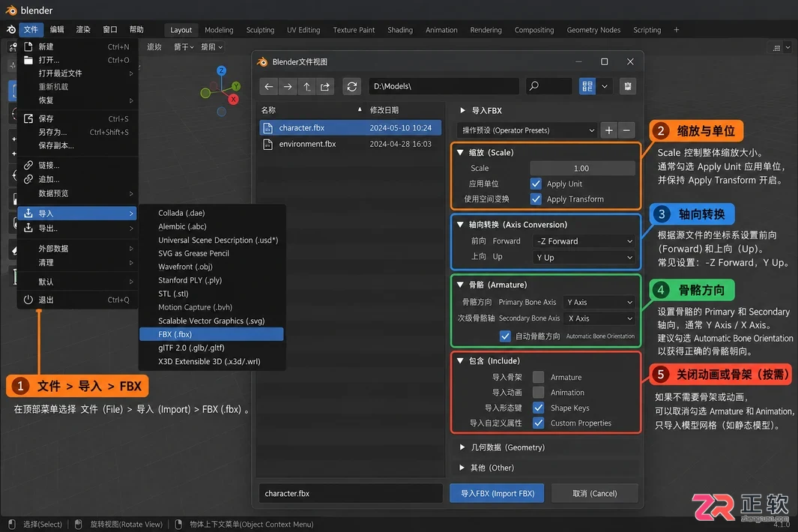798x532 pixels.
Task: Toggle the Shape Keys checkbox
Action: click(538, 408)
